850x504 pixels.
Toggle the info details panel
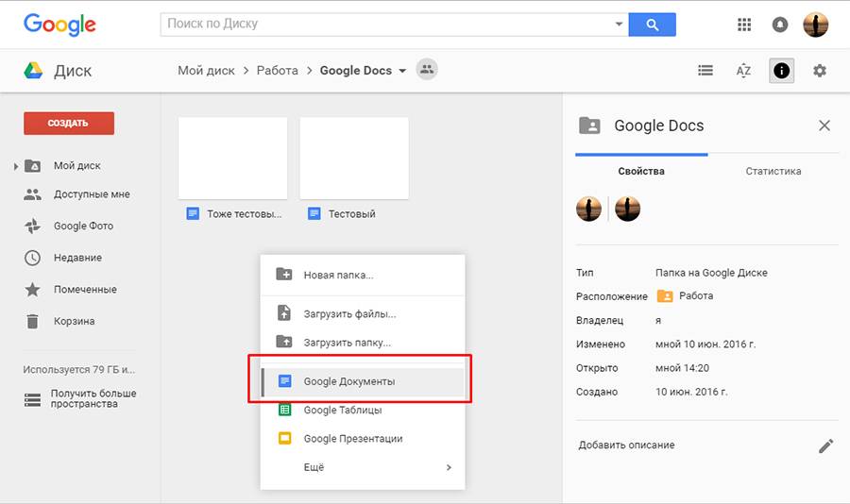click(781, 71)
